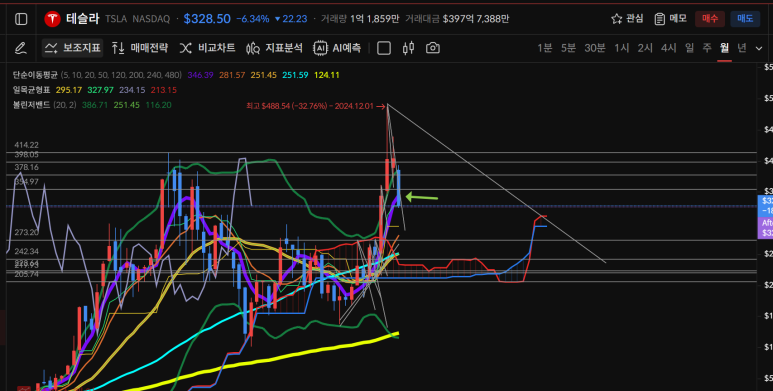The width and height of the screenshot is (773, 391).
Task: Select 5분 timeframe
Action: click(x=568, y=48)
